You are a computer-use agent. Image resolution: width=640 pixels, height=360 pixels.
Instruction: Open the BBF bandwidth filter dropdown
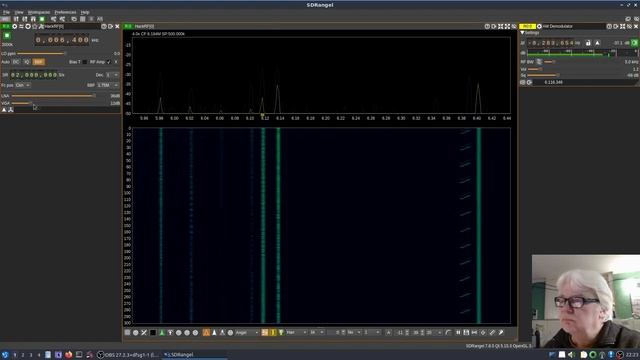(x=108, y=85)
